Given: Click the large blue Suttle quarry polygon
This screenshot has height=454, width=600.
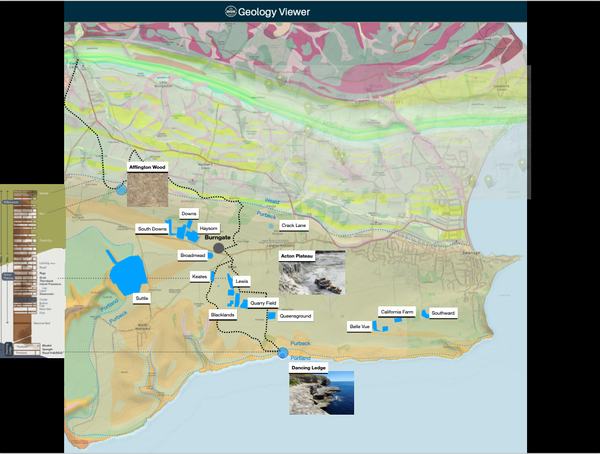Looking at the screenshot, I should [x=126, y=272].
